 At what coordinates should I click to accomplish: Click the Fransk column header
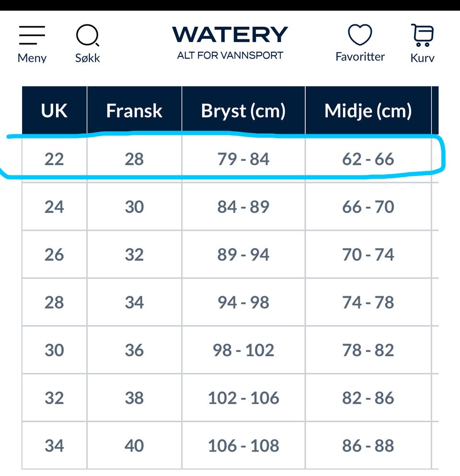point(134,111)
